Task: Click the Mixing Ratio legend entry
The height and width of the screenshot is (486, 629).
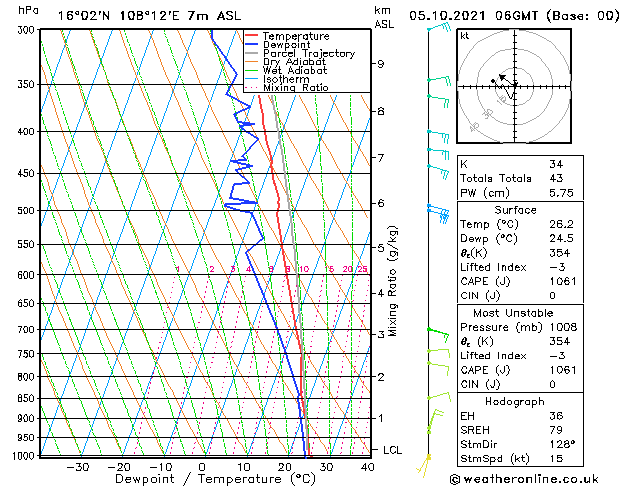Action: pos(287,88)
